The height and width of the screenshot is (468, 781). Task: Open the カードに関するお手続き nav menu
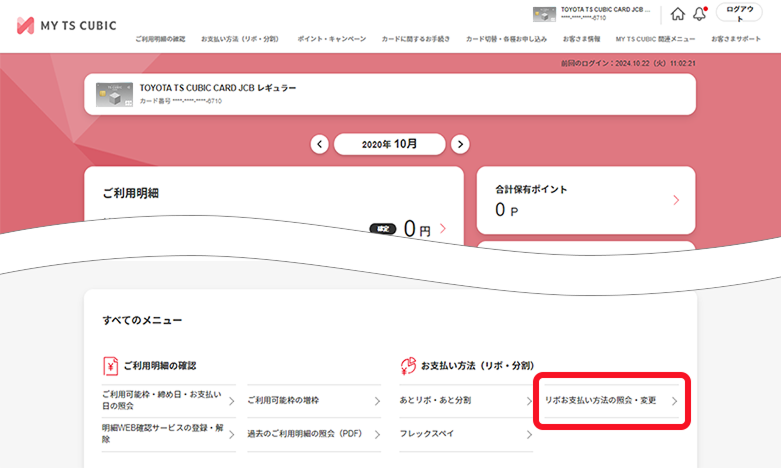415,39
